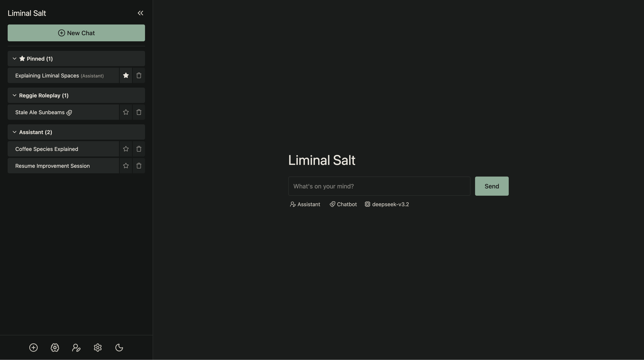Image resolution: width=644 pixels, height=360 pixels.
Task: Toggle dark mode with the moon icon
Action: pyautogui.click(x=119, y=348)
